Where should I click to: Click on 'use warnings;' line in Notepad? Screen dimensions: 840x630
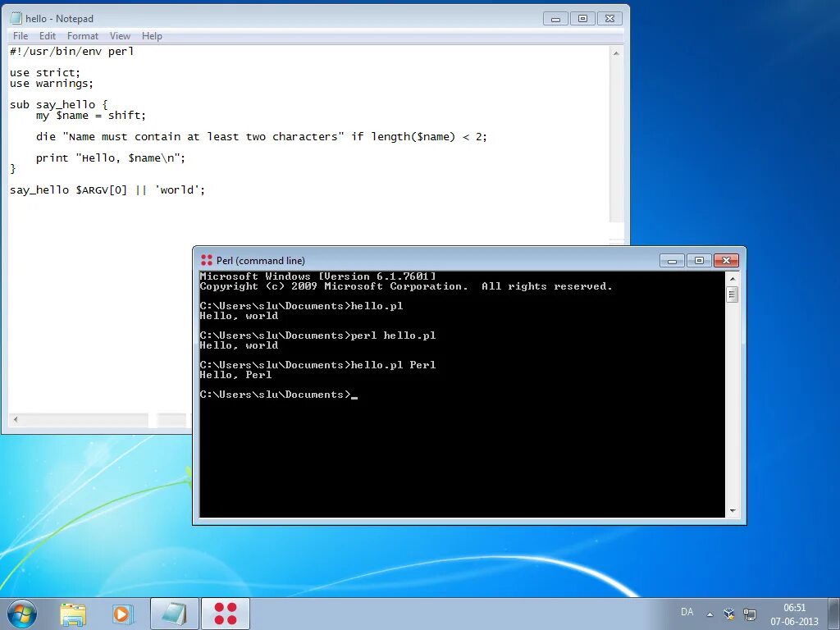52,84
